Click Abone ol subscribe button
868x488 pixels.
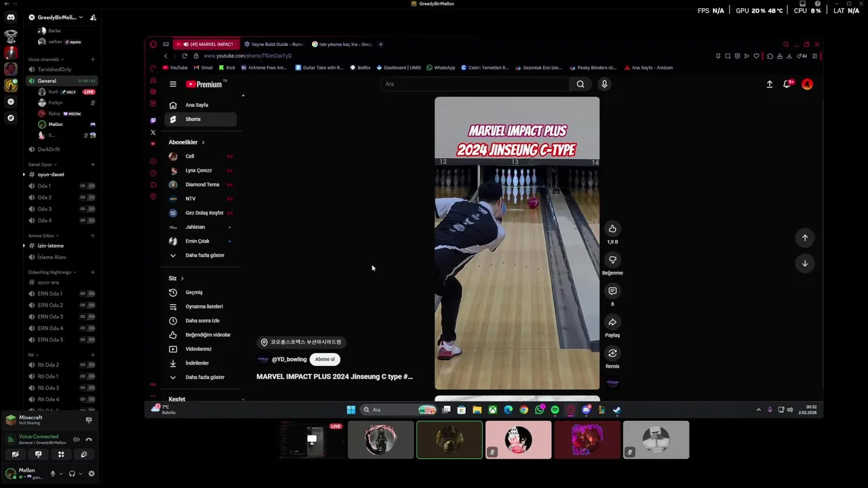pos(325,359)
